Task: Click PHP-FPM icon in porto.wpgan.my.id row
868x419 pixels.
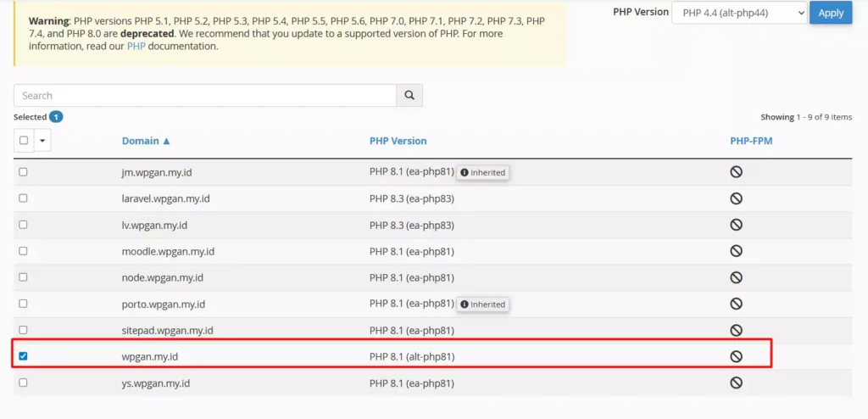Action: (x=736, y=304)
